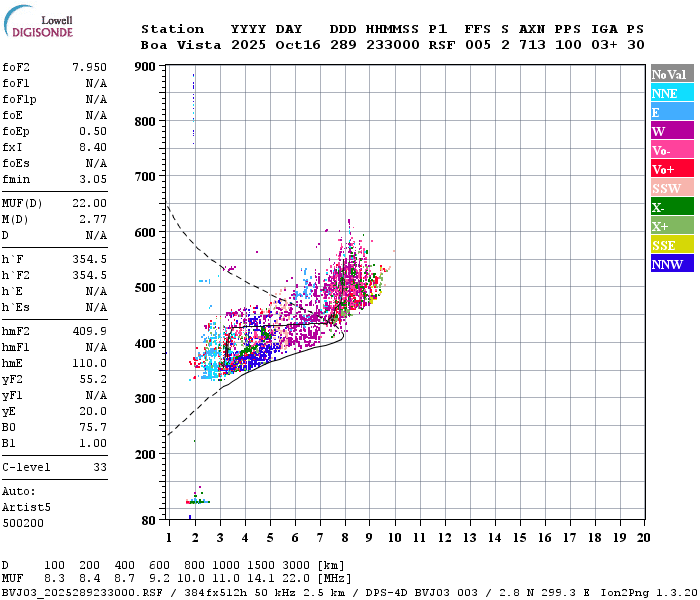700x600 pixels.
Task: Select the SSW salmon legend swatch
Action: pyautogui.click(x=672, y=188)
